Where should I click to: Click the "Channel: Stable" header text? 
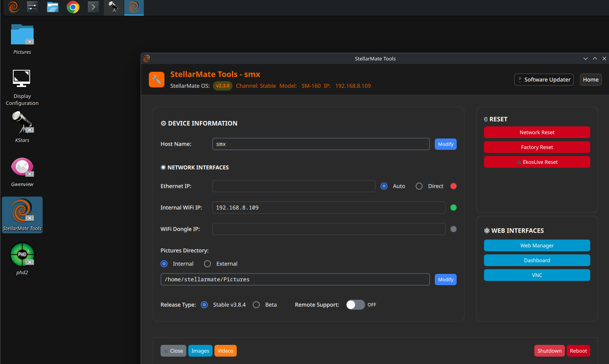(x=256, y=86)
